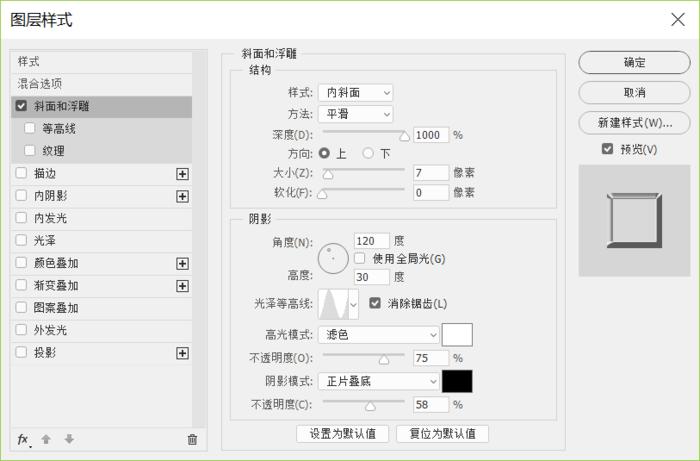Click plus icon next to 描边
700x461 pixels.
182,174
